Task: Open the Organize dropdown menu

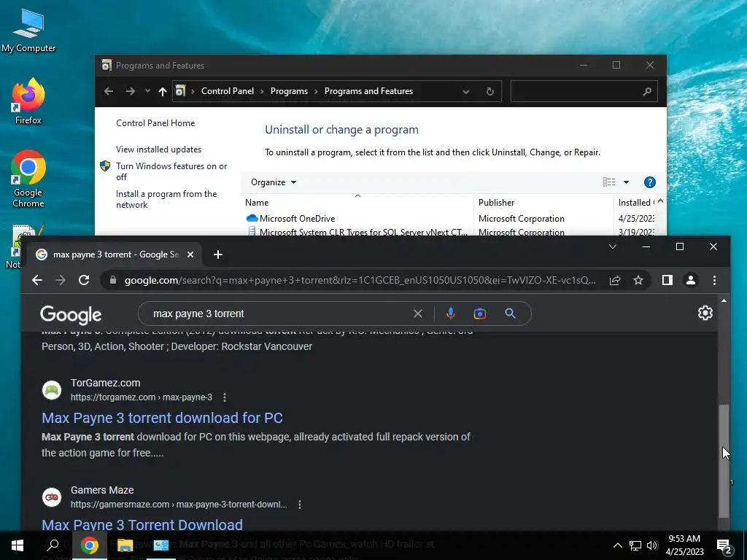Action: pyautogui.click(x=274, y=182)
